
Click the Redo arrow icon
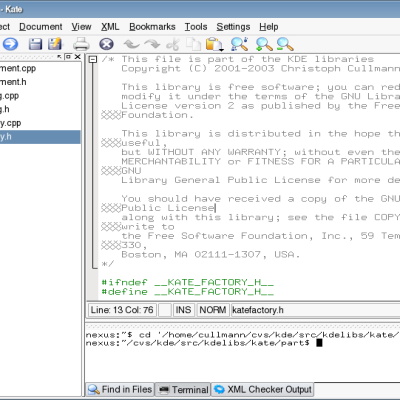tap(152, 44)
